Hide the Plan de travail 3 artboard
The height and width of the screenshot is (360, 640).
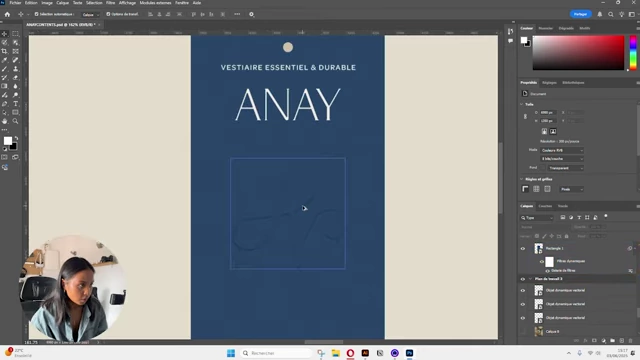pyautogui.click(x=523, y=279)
